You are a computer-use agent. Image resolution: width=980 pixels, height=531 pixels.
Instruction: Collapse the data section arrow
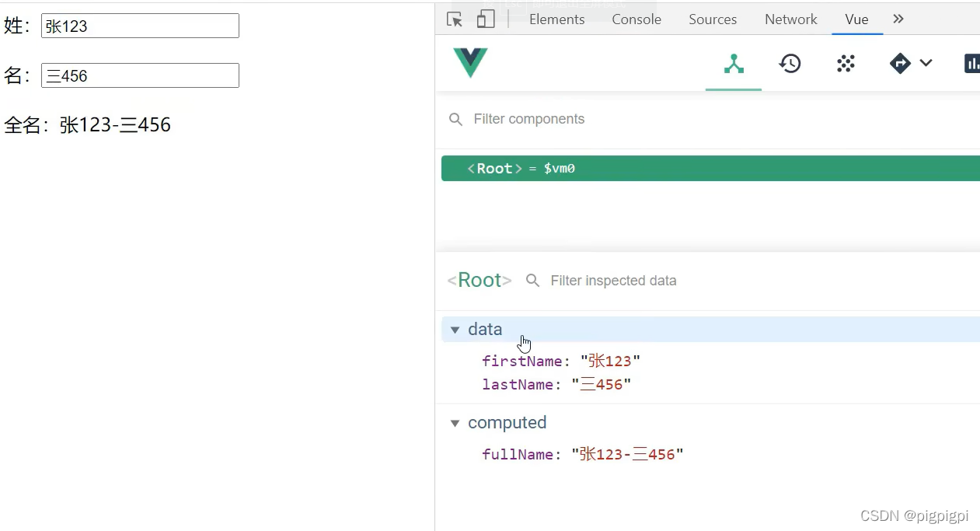(455, 330)
